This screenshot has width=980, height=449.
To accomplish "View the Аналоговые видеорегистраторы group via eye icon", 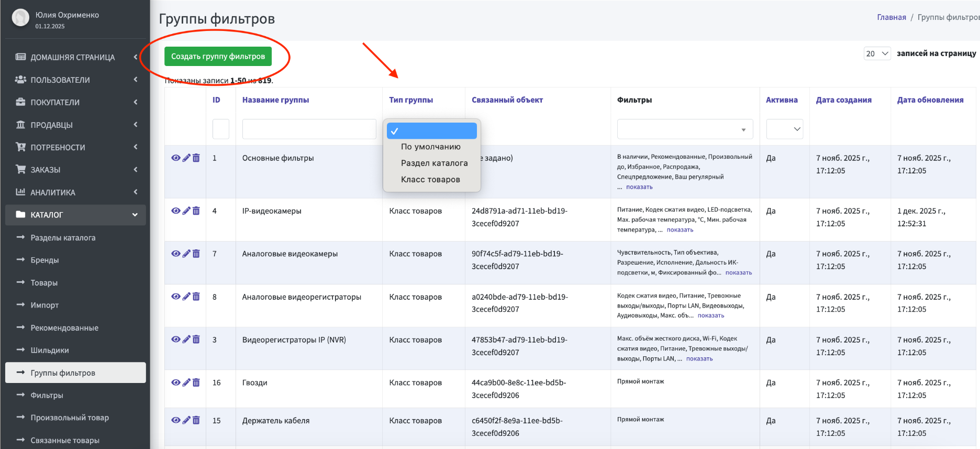I will tap(176, 297).
